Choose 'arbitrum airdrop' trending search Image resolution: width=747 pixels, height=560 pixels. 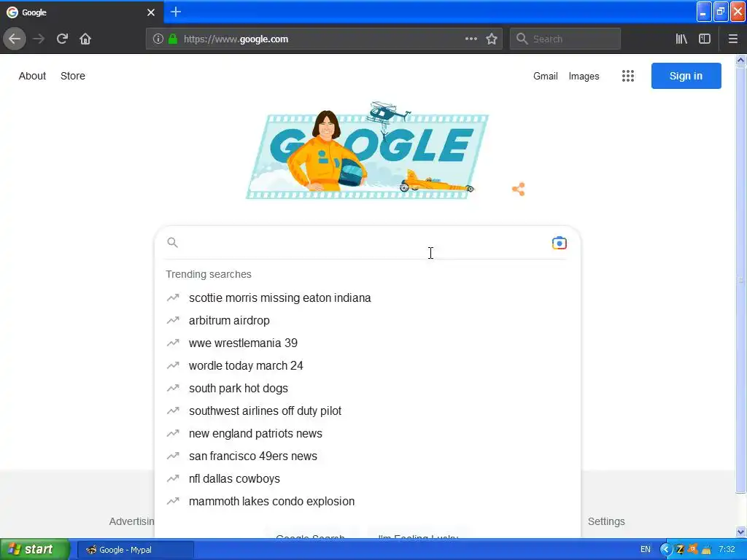[x=368, y=321]
